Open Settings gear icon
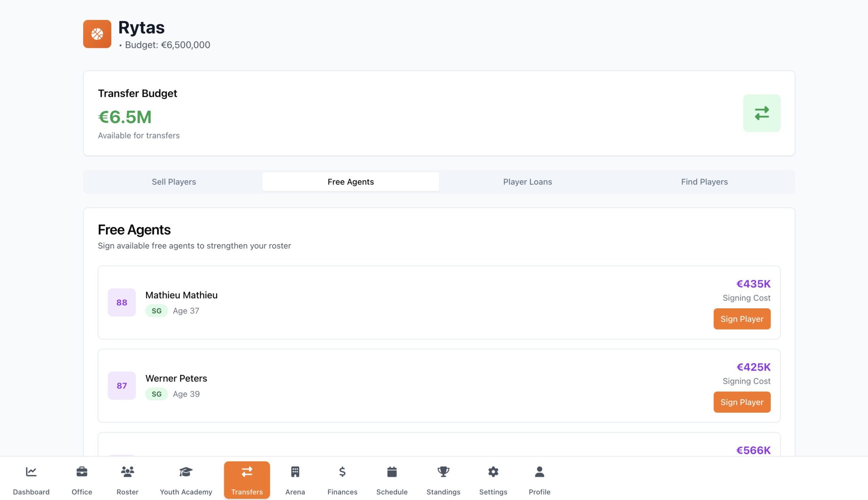The height and width of the screenshot is (500, 868). click(x=493, y=472)
